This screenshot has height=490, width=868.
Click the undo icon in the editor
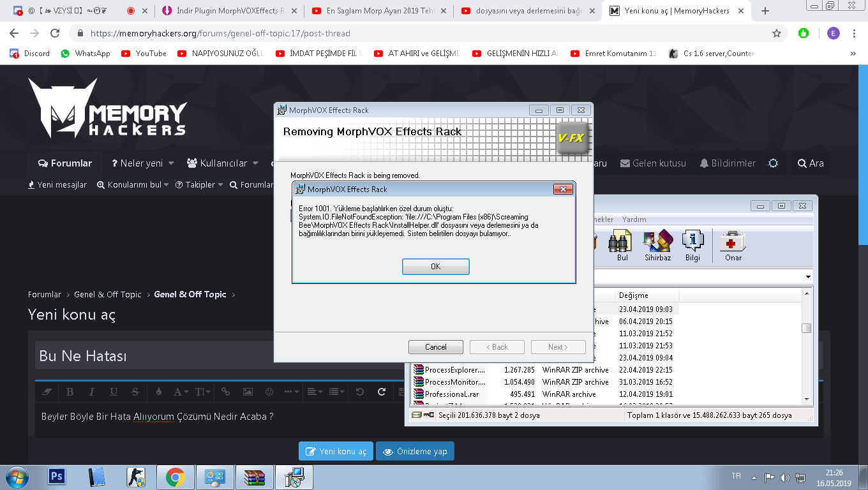(x=360, y=392)
